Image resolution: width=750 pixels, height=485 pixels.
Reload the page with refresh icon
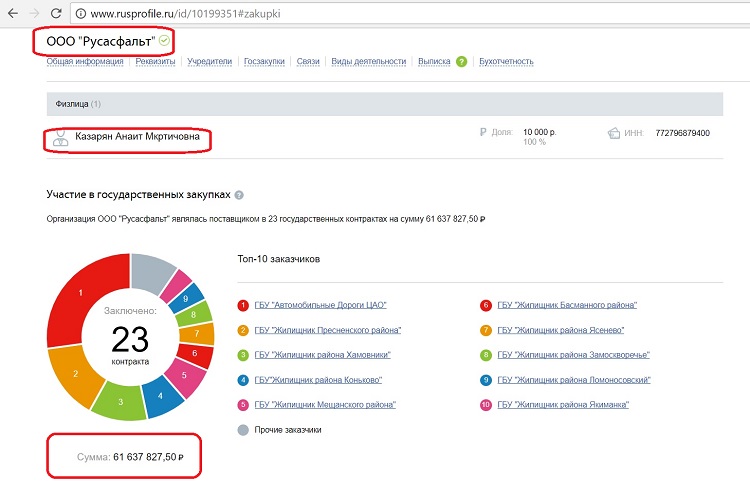click(56, 13)
